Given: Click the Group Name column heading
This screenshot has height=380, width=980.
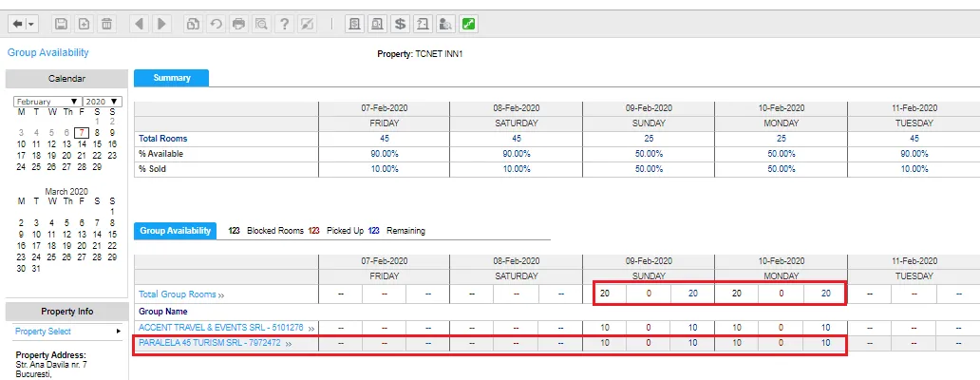Looking at the screenshot, I should point(163,312).
